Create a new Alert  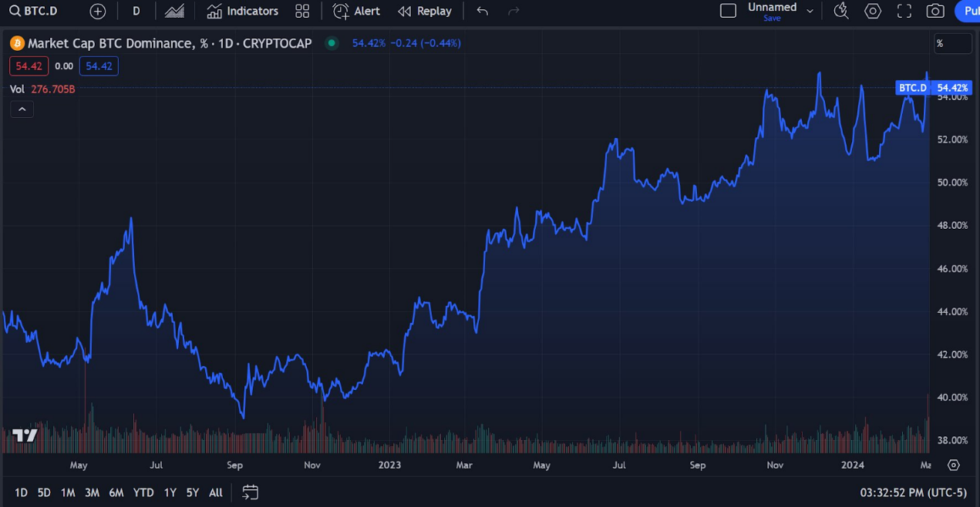pos(356,11)
